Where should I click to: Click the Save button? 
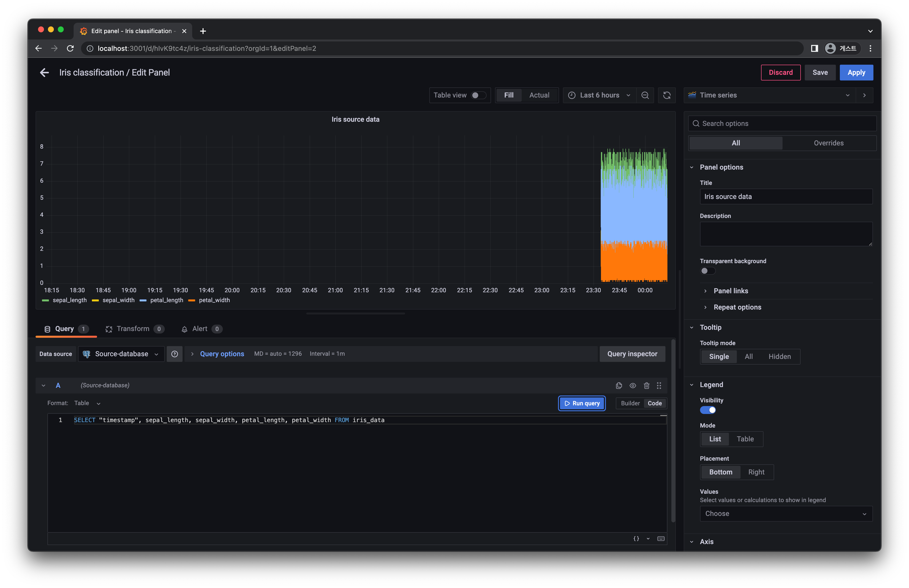pos(820,73)
